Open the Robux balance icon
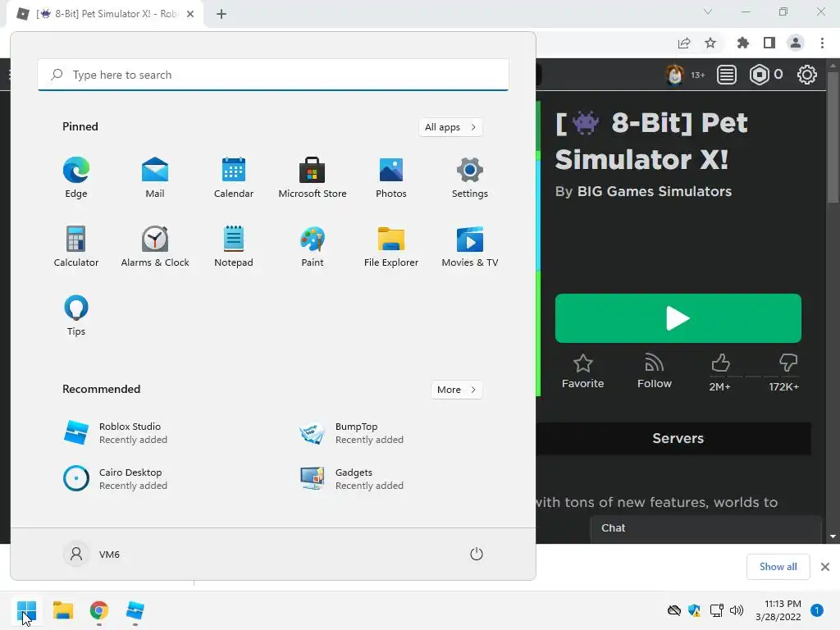This screenshot has height=630, width=840. click(759, 75)
